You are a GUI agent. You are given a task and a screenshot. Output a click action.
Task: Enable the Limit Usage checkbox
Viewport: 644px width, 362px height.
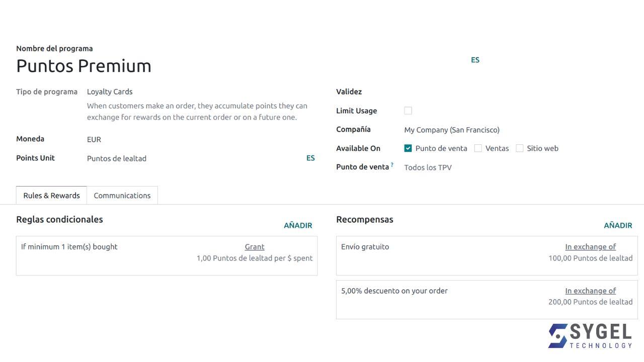[408, 111]
